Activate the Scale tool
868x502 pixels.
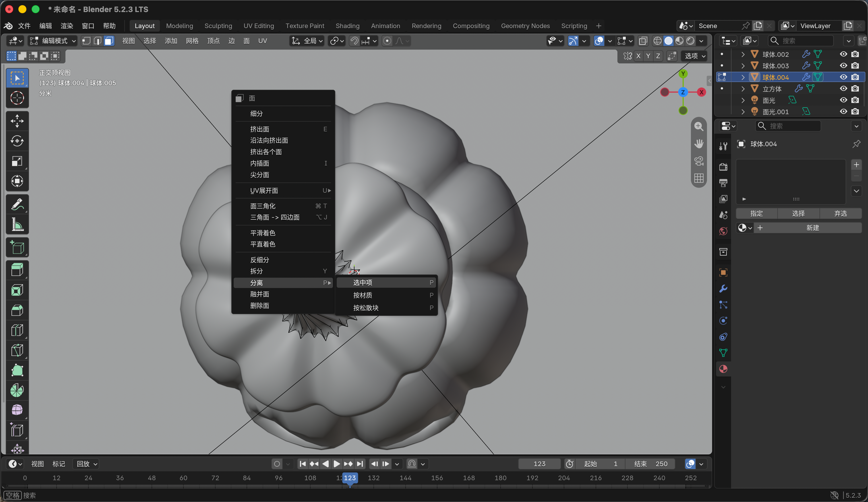(x=17, y=161)
